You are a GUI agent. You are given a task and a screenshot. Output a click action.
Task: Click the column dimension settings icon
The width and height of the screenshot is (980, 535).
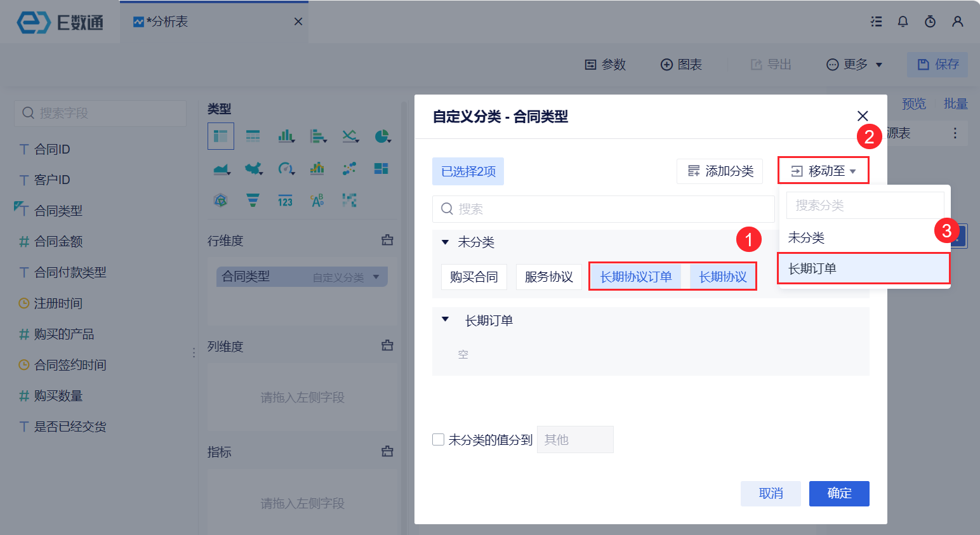pyautogui.click(x=387, y=345)
